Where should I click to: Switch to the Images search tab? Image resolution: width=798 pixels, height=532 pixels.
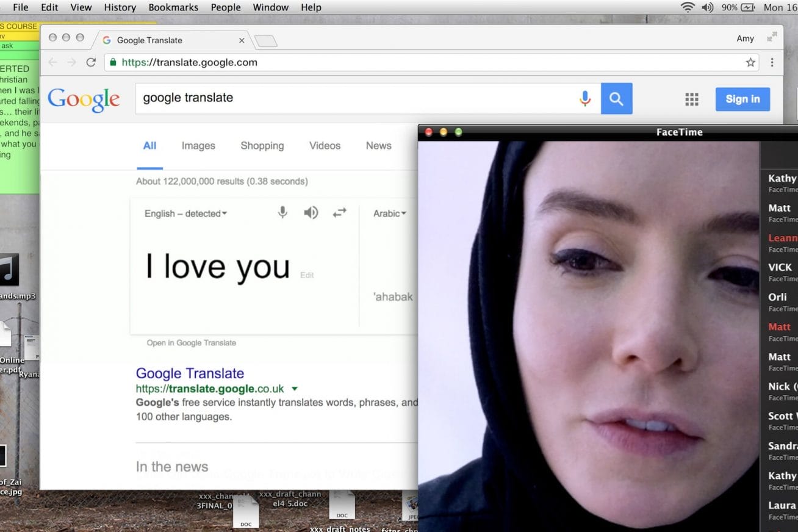pyautogui.click(x=198, y=146)
